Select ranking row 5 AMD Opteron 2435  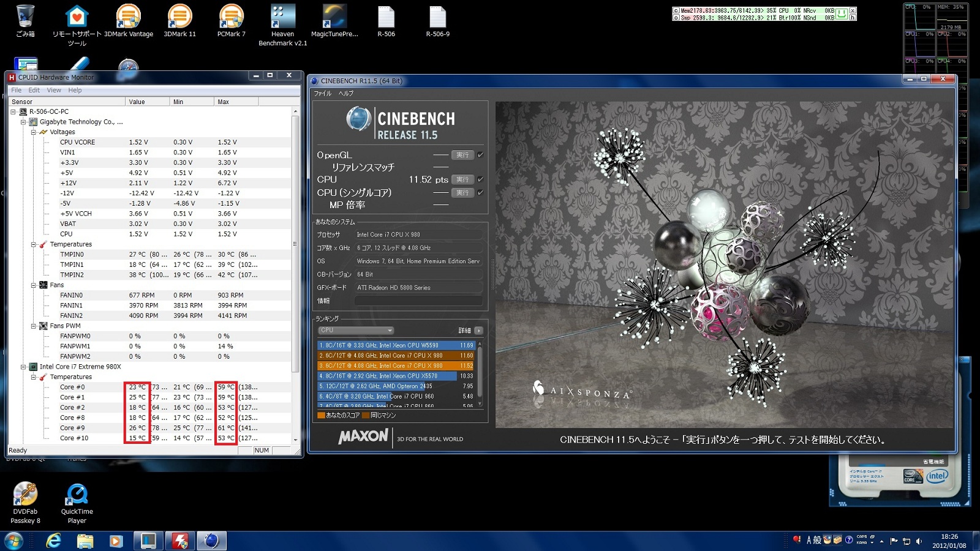pyautogui.click(x=396, y=386)
